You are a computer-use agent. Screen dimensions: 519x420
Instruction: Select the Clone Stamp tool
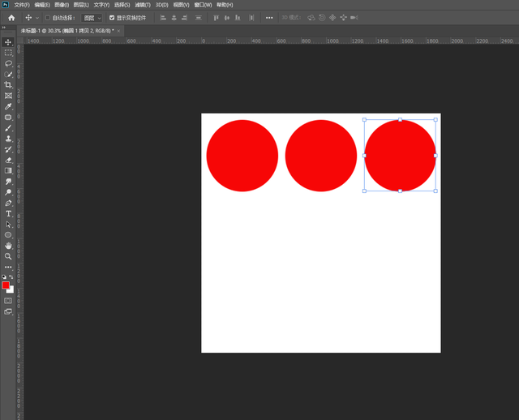[x=8, y=139]
